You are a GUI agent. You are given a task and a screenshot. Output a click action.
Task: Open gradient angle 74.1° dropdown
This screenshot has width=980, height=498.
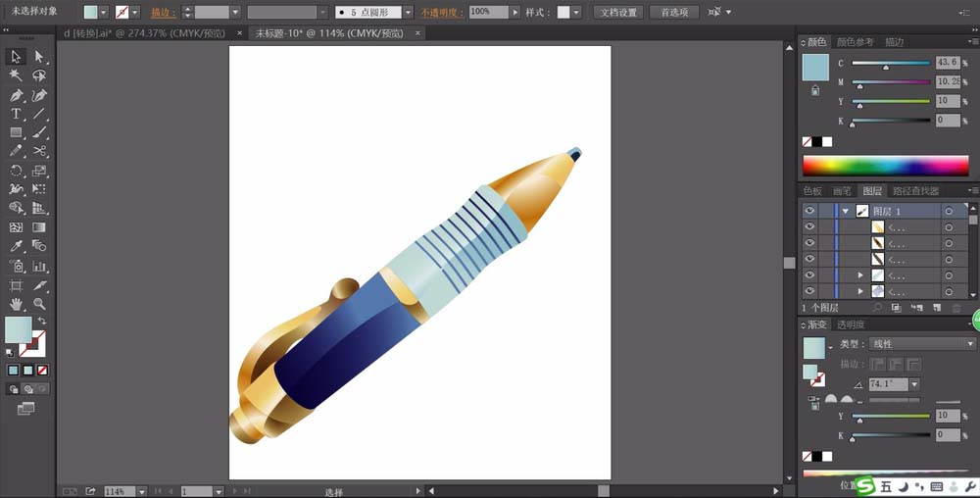pyautogui.click(x=915, y=384)
